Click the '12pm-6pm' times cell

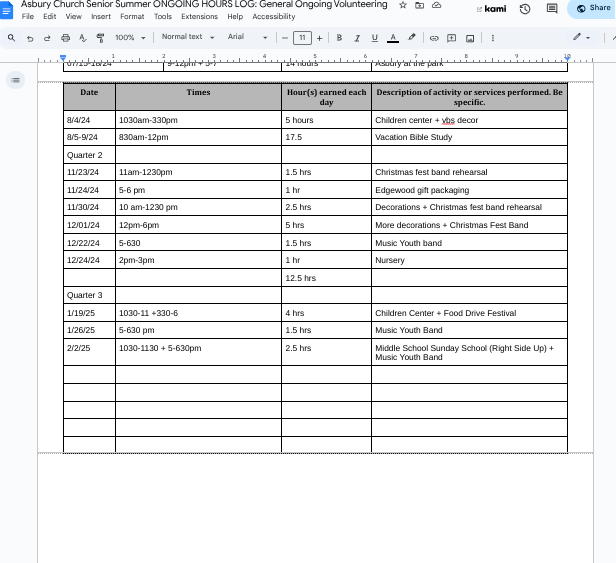point(198,225)
